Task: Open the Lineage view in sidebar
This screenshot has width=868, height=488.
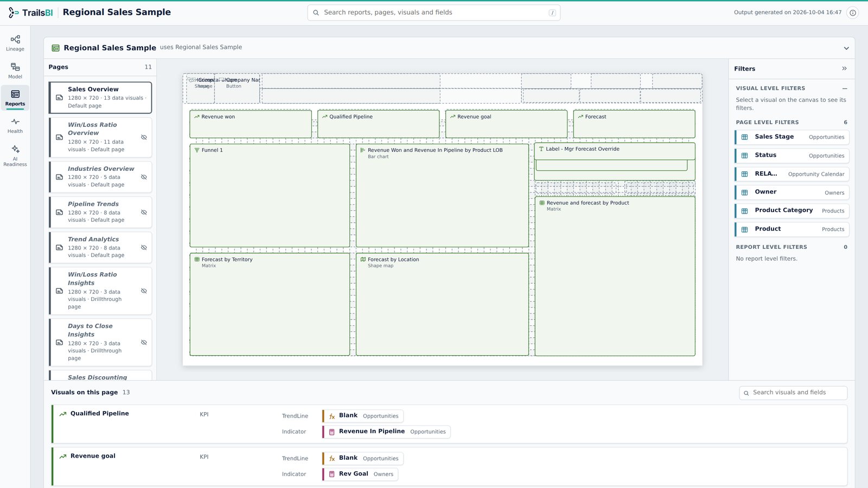Action: (x=15, y=43)
